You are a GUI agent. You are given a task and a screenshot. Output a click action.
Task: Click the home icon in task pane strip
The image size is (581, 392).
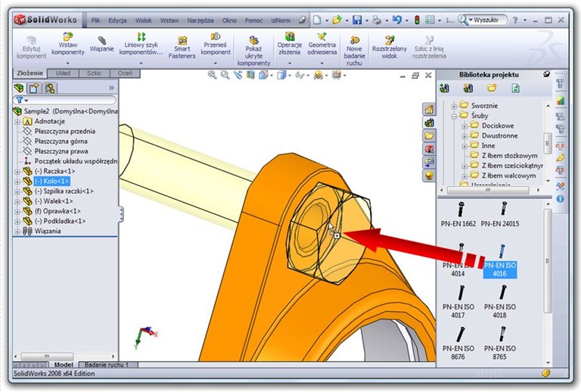tap(429, 109)
